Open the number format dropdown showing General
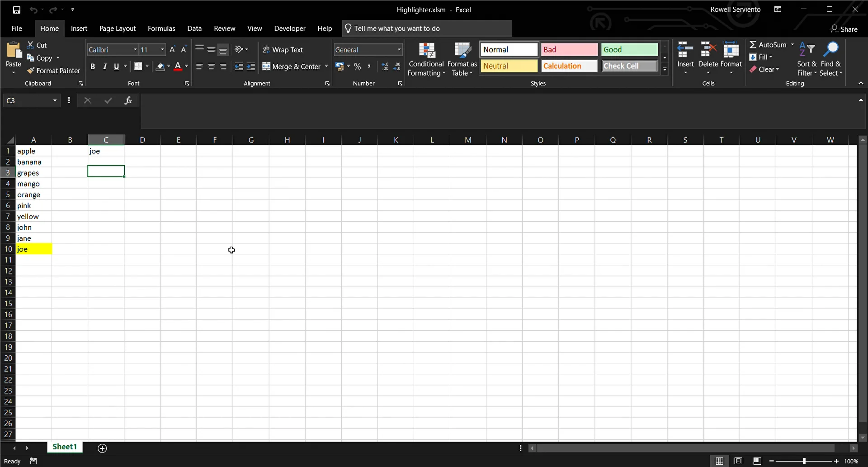The width and height of the screenshot is (868, 467). click(x=399, y=49)
